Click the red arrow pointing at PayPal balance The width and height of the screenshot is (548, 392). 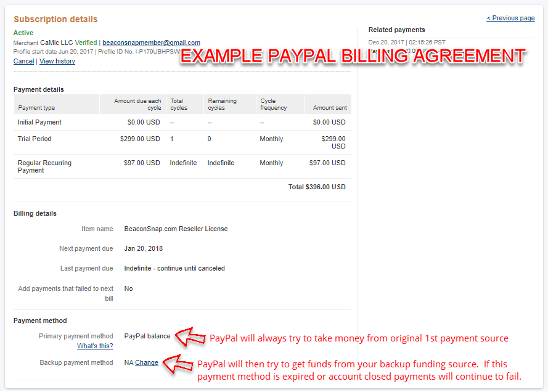pos(190,337)
